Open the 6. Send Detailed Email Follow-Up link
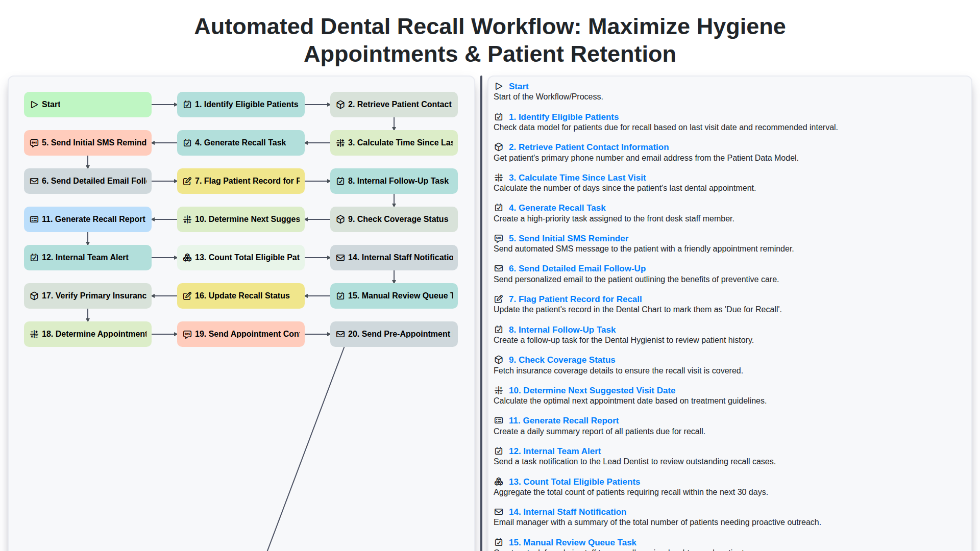The image size is (980, 551). click(577, 268)
